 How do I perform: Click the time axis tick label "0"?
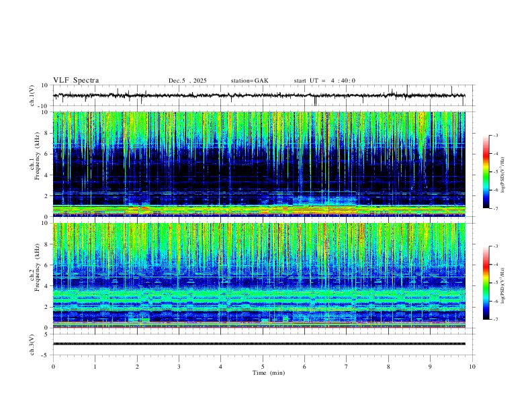(x=53, y=367)
